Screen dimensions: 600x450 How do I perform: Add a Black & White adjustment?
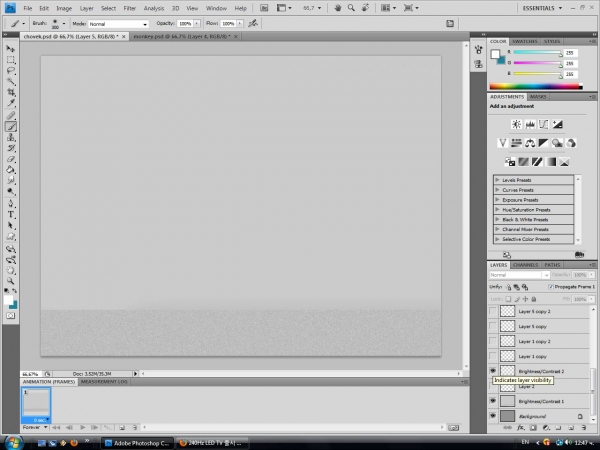click(x=543, y=143)
